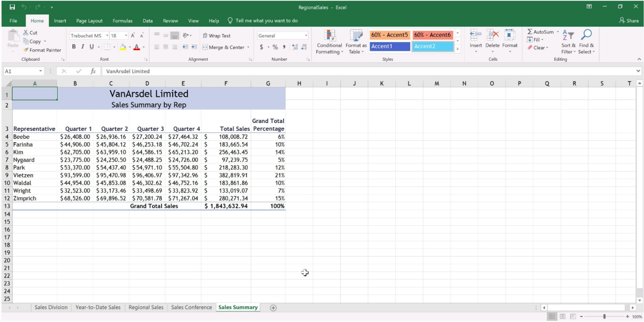This screenshot has height=322, width=644.
Task: Toggle bold formatting
Action: (x=74, y=47)
